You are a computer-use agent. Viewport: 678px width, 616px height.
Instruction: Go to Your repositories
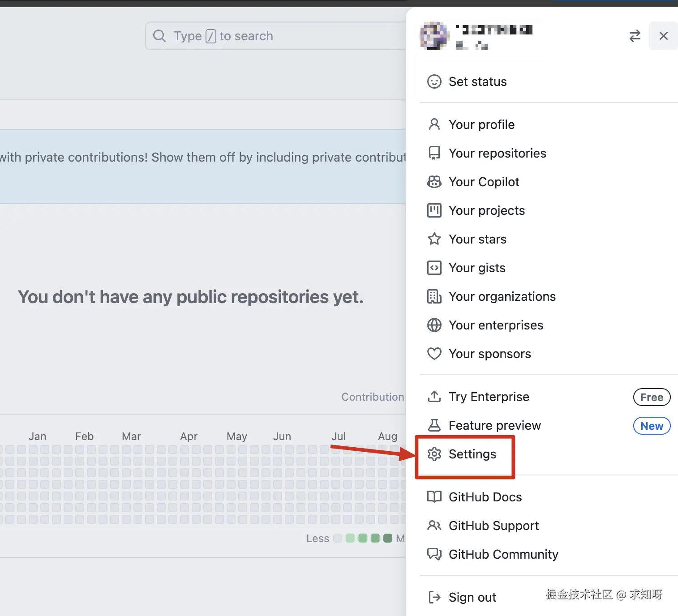[x=549, y=153]
